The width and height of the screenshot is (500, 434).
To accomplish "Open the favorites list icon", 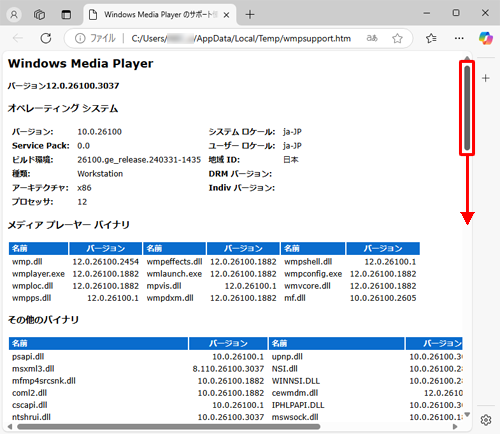I will [x=431, y=38].
